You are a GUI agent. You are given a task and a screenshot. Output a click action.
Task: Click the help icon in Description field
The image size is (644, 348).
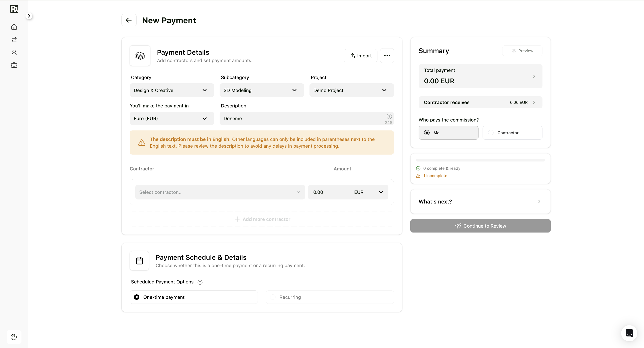pyautogui.click(x=389, y=116)
